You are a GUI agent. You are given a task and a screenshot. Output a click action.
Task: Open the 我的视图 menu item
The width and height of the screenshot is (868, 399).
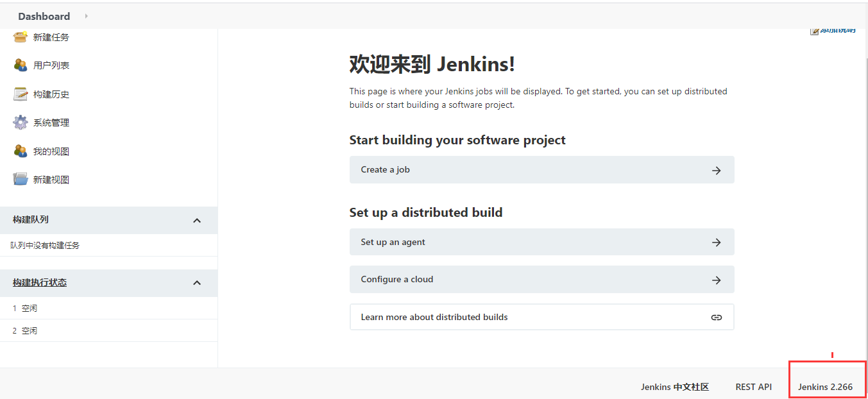click(x=51, y=151)
